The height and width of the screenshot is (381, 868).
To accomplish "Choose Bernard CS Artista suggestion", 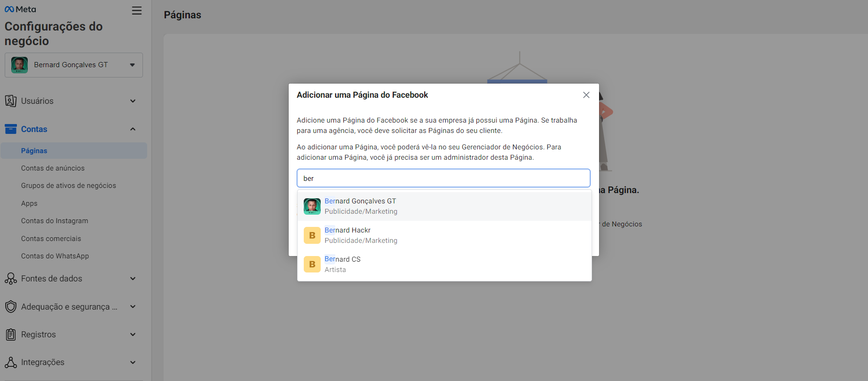I will tap(444, 264).
